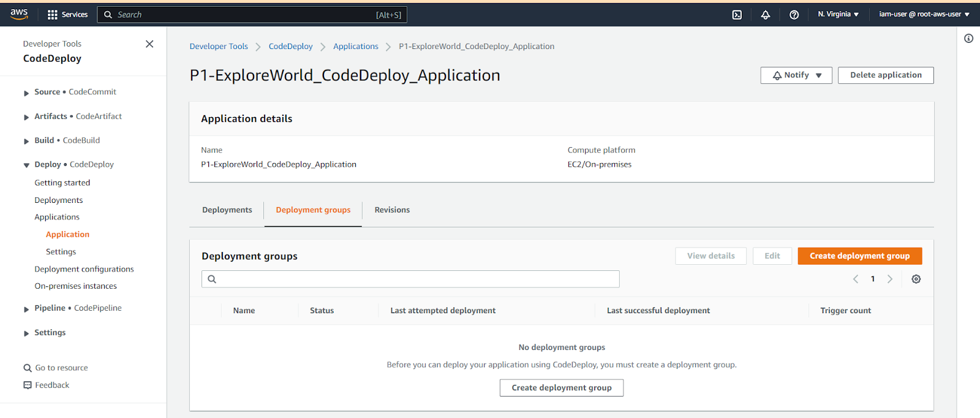Select the Deployment groups tab
980x418 pixels.
click(x=313, y=210)
